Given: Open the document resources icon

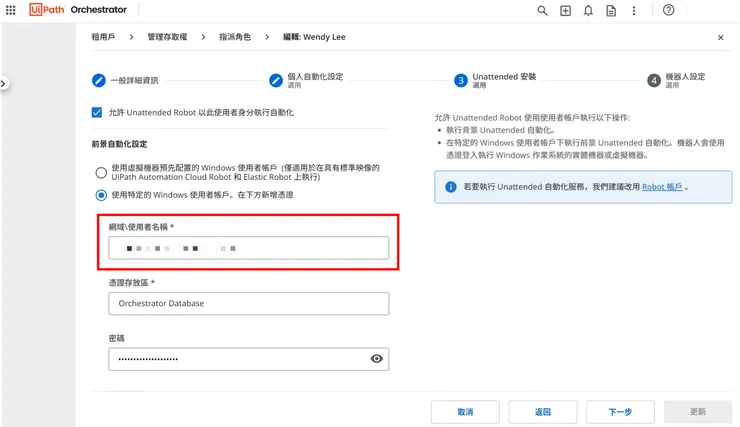Looking at the screenshot, I should point(611,10).
